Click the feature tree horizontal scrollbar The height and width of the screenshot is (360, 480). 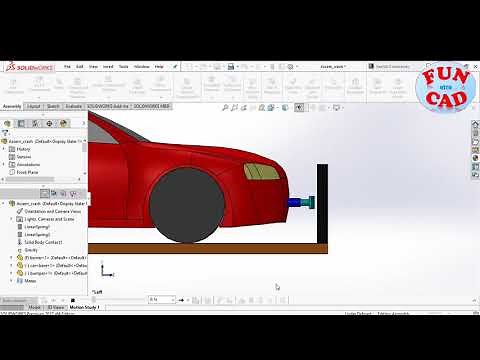pos(30,179)
